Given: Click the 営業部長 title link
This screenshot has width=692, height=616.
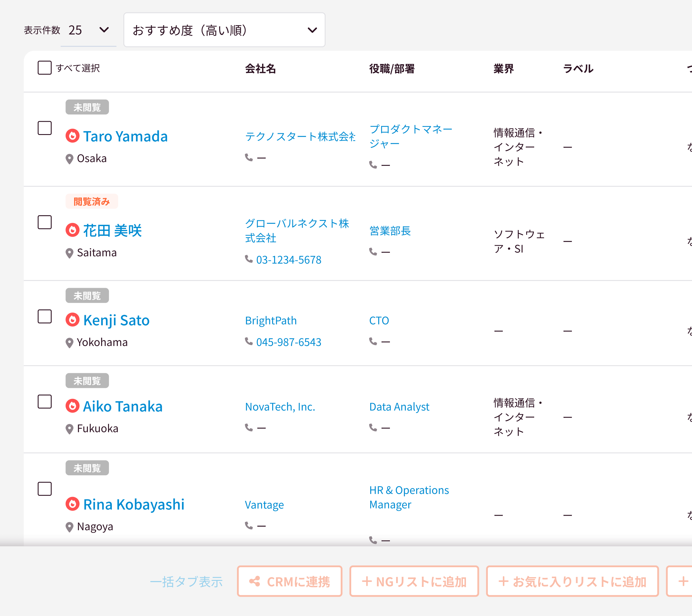Looking at the screenshot, I should pyautogui.click(x=390, y=231).
